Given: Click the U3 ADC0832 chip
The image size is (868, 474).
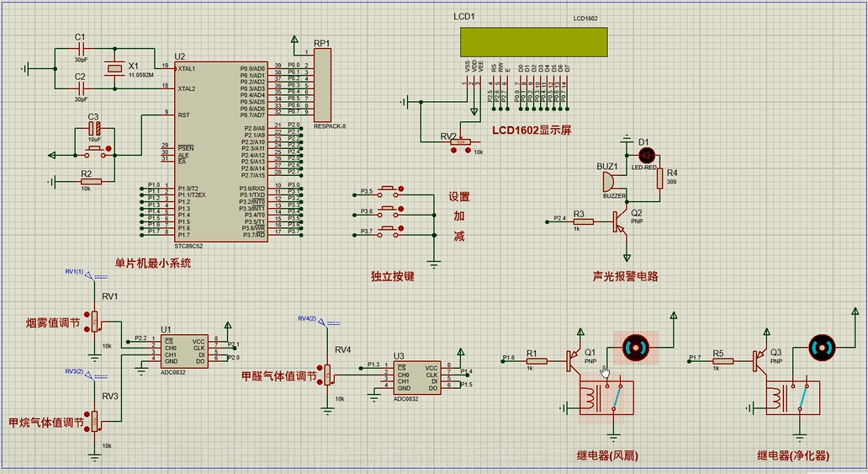Looking at the screenshot, I should click(x=415, y=378).
